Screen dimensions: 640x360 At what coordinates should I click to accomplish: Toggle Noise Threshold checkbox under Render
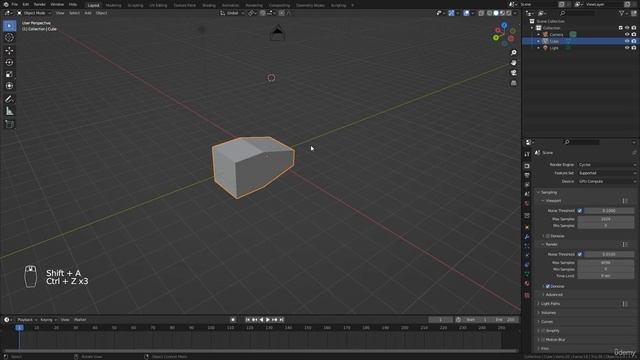point(580,254)
